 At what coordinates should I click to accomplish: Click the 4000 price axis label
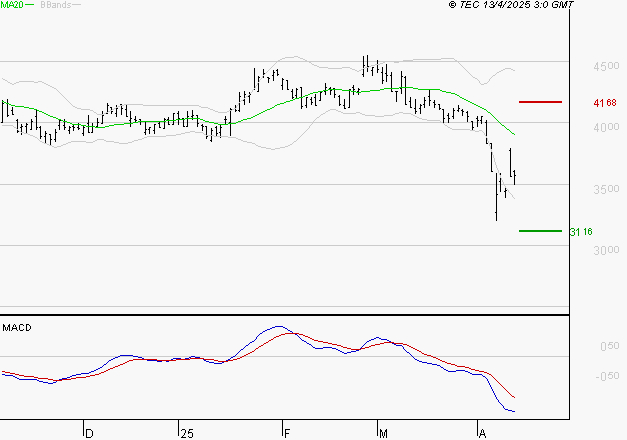coord(606,127)
